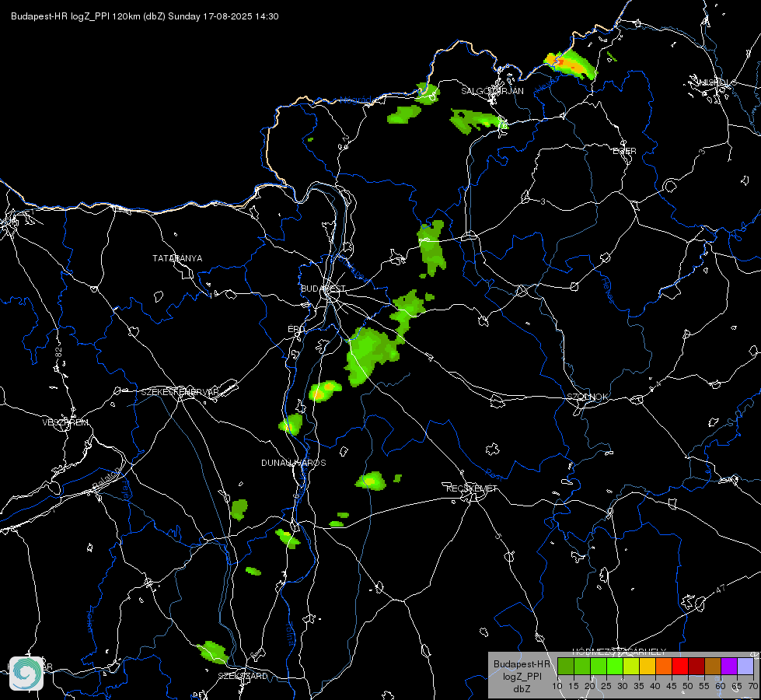Click the swirl logo icon
The image size is (761, 700).
click(x=26, y=674)
